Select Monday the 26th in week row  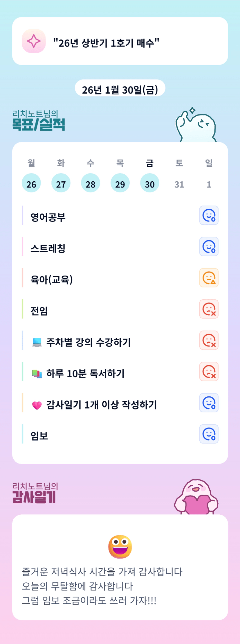pos(31,183)
